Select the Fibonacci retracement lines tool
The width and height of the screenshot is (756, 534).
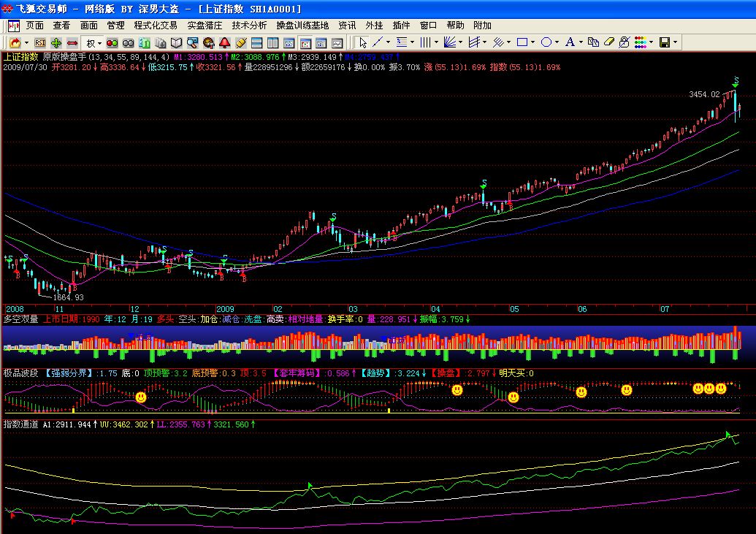pos(402,42)
